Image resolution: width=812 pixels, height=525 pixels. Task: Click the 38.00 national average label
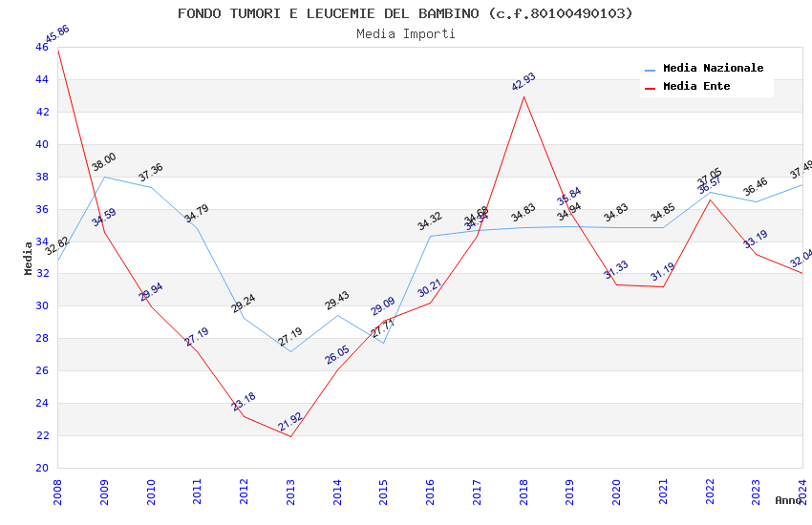(x=104, y=162)
